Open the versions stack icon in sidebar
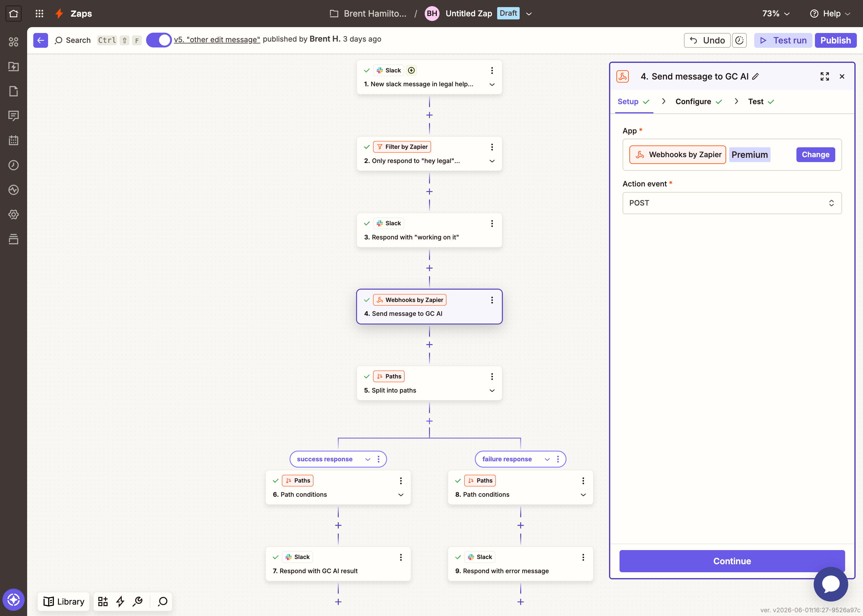The image size is (863, 616). point(14,239)
